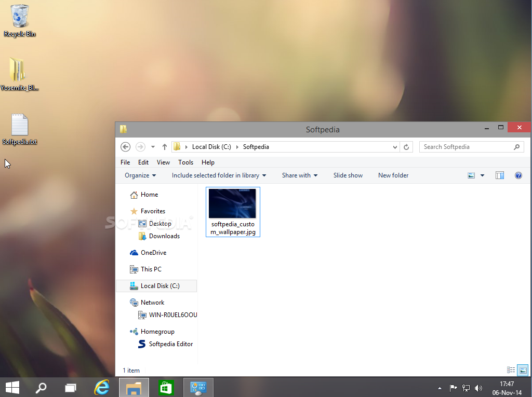Open Task View on the taskbar
The width and height of the screenshot is (532, 397).
pos(71,387)
